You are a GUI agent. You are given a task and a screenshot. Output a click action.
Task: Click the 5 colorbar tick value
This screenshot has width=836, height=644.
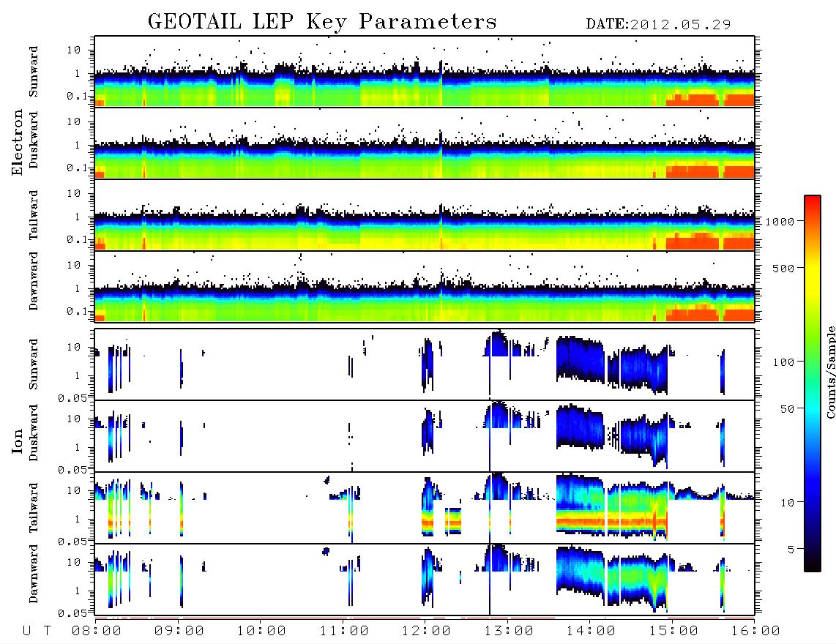point(791,550)
